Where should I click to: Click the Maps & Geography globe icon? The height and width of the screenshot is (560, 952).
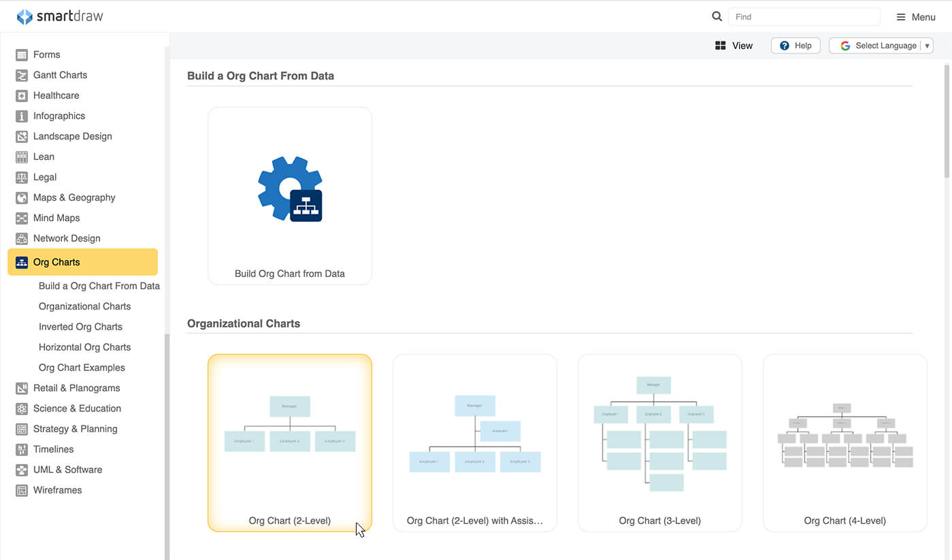(x=22, y=197)
